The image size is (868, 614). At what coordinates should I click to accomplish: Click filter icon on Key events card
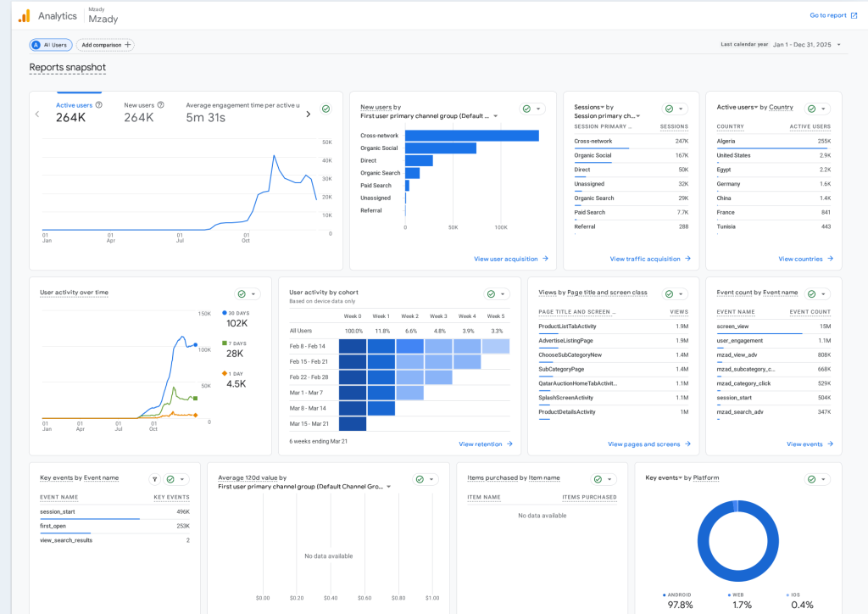point(153,479)
